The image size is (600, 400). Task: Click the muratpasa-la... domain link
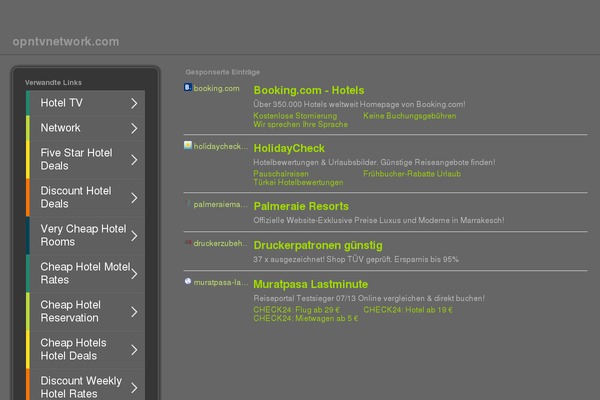220,282
